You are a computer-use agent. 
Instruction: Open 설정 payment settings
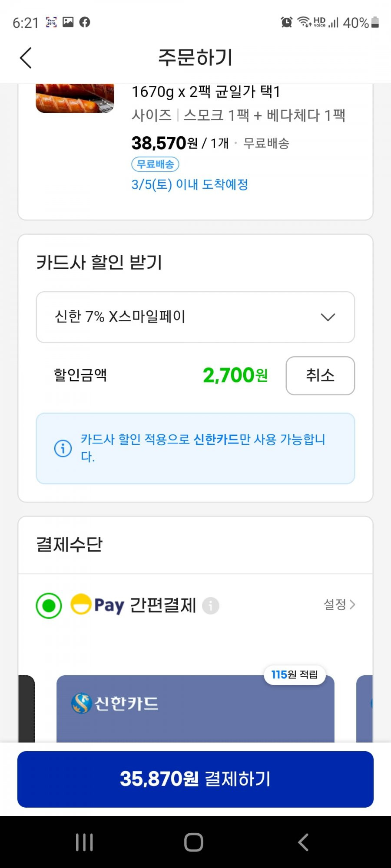pyautogui.click(x=339, y=604)
